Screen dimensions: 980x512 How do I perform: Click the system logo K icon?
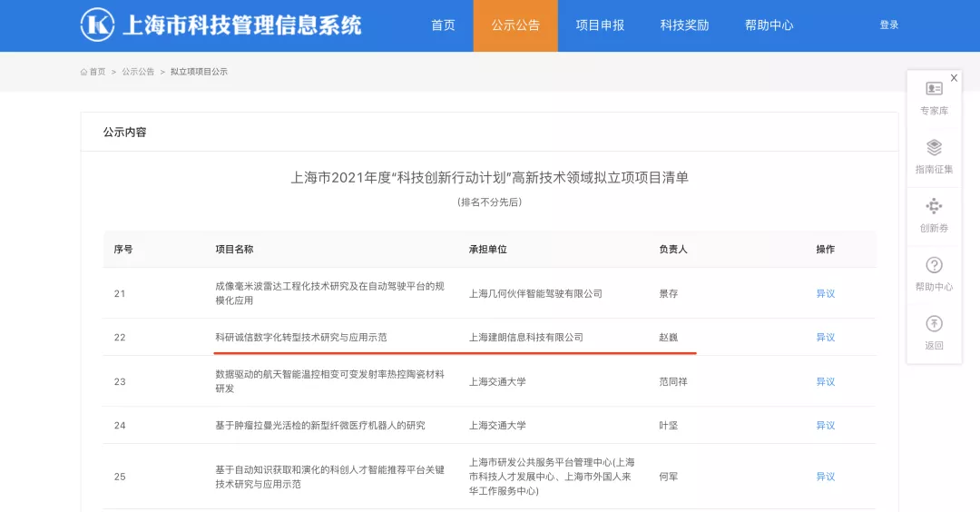[97, 25]
